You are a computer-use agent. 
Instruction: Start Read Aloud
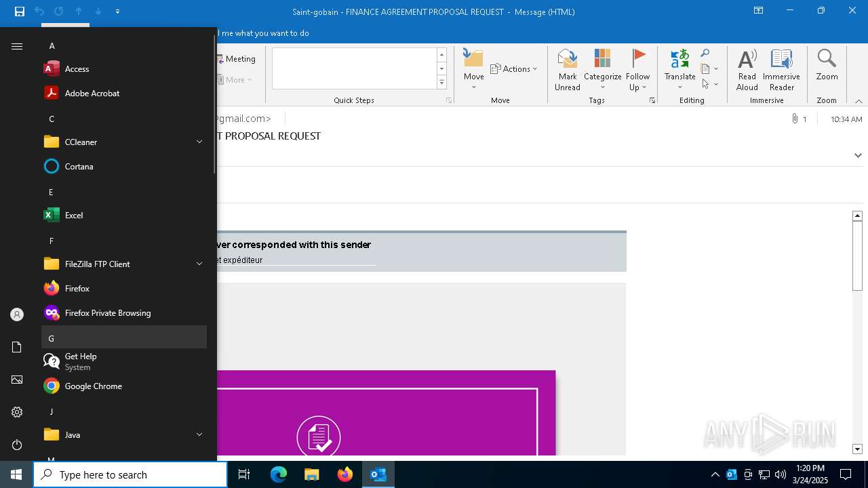point(747,70)
